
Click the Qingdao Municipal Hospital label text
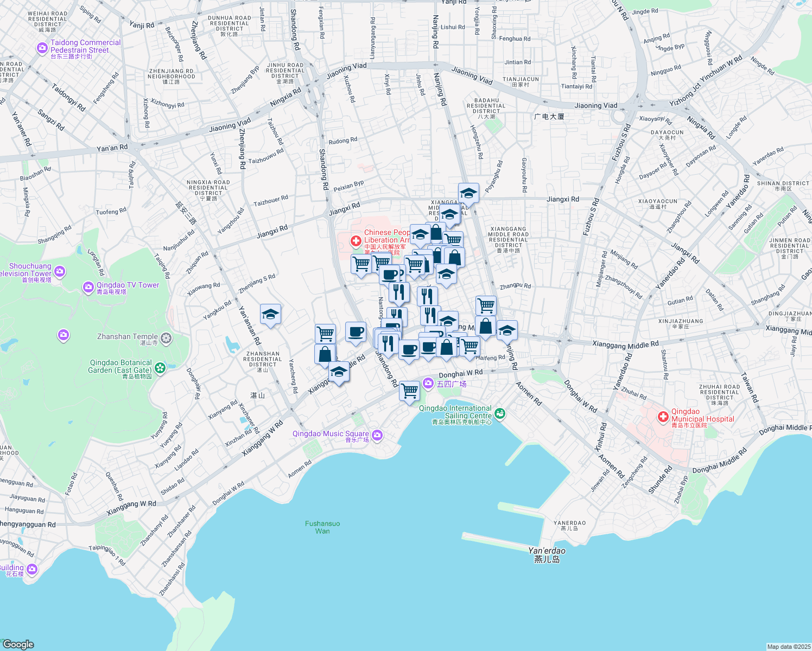702,416
